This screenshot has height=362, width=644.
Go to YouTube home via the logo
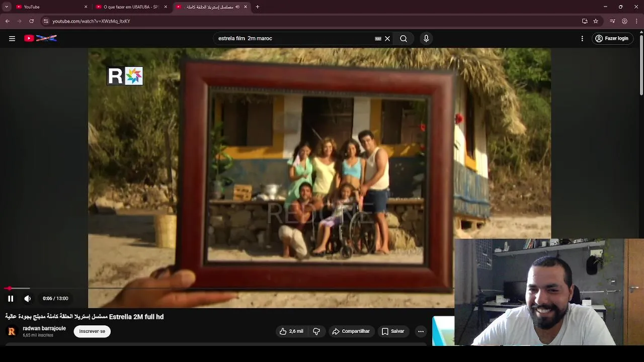pos(40,38)
